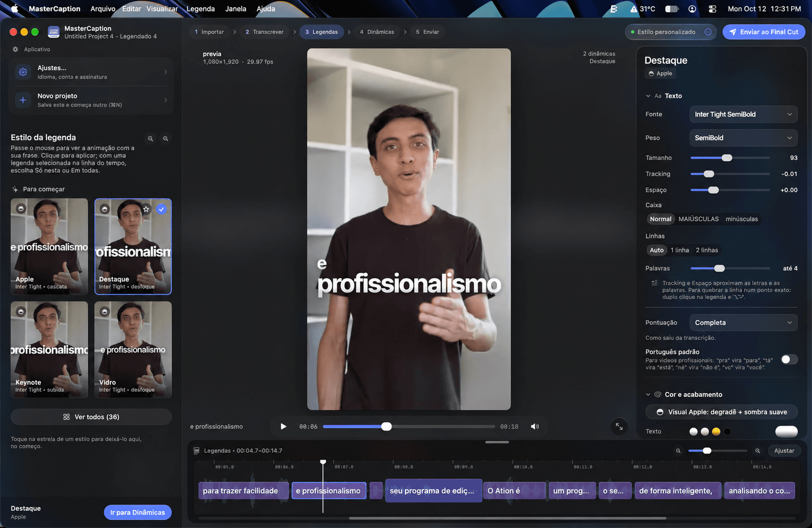
Task: Open the Fonte dropdown Inter Tight SemiBold
Action: pos(743,114)
